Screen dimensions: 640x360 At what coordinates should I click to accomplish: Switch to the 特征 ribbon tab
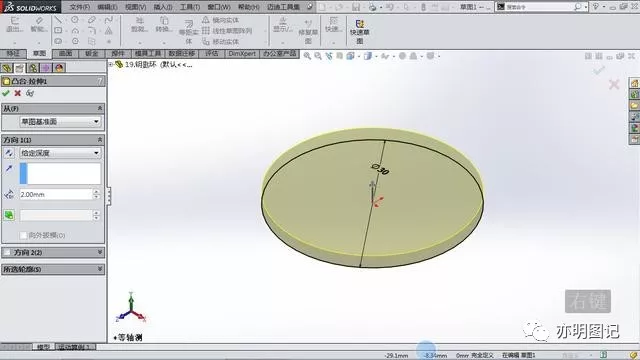(x=13, y=53)
